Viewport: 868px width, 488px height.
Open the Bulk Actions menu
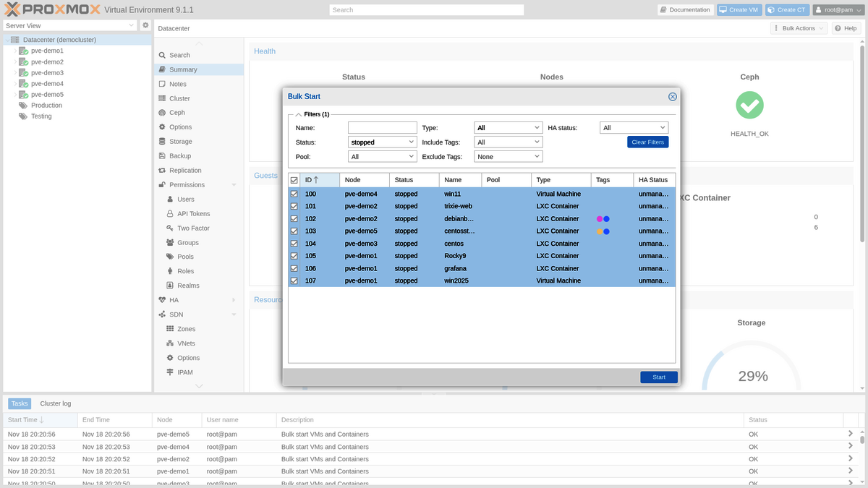coord(798,28)
